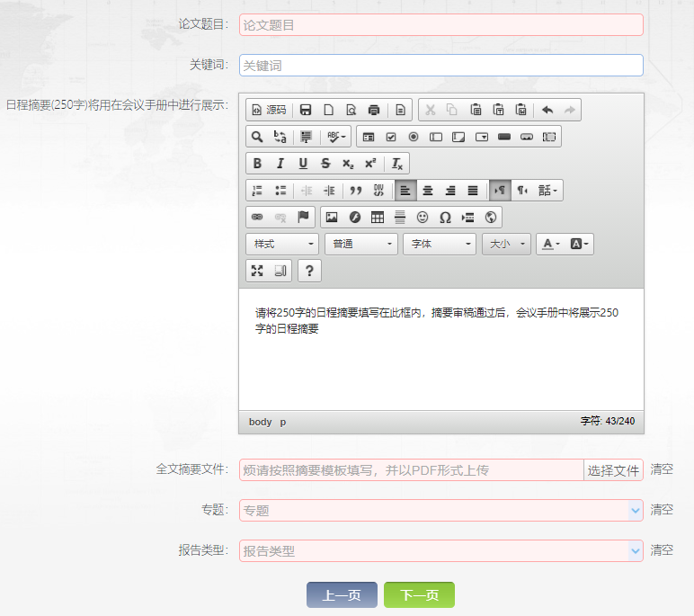Open the 样式 styles dropdown

[282, 244]
